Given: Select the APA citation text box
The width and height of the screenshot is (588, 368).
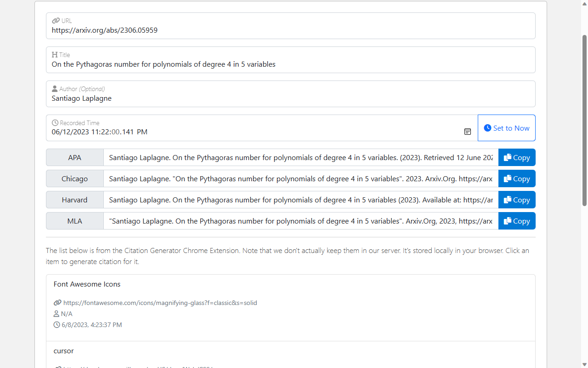Looking at the screenshot, I should point(300,157).
